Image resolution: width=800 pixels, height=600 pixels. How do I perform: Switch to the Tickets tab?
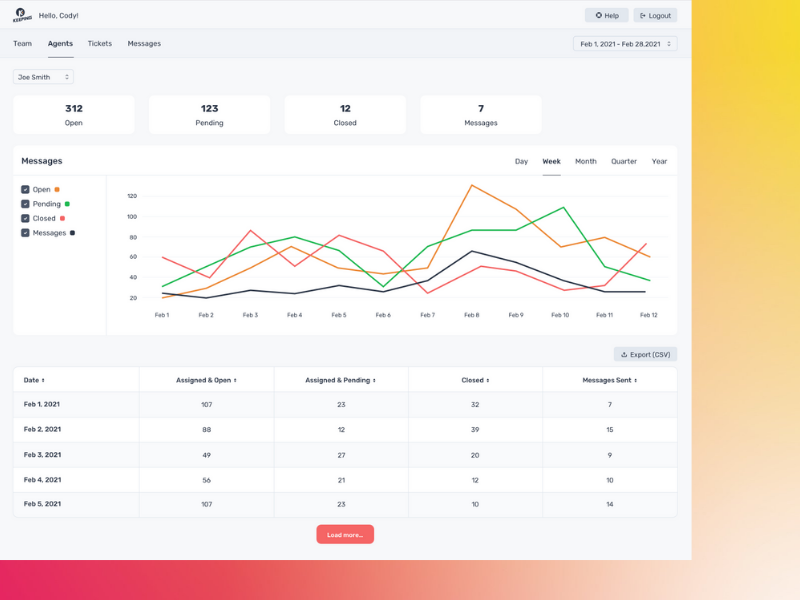[99, 44]
